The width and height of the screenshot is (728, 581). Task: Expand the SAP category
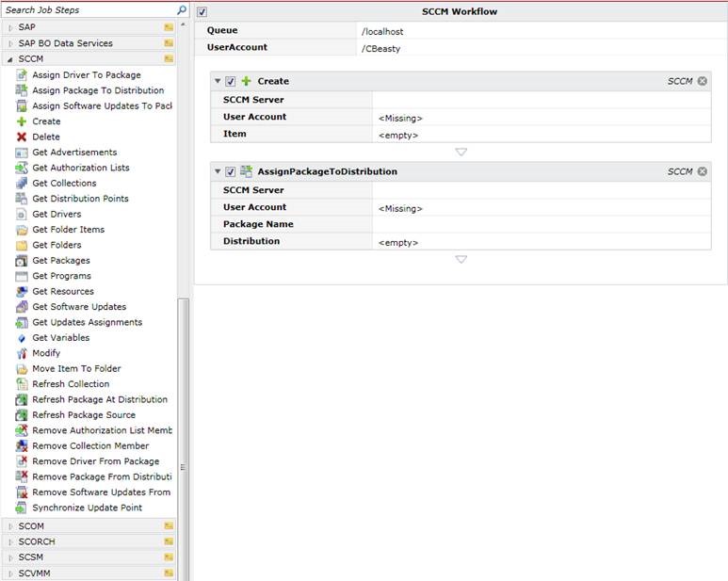(10, 27)
